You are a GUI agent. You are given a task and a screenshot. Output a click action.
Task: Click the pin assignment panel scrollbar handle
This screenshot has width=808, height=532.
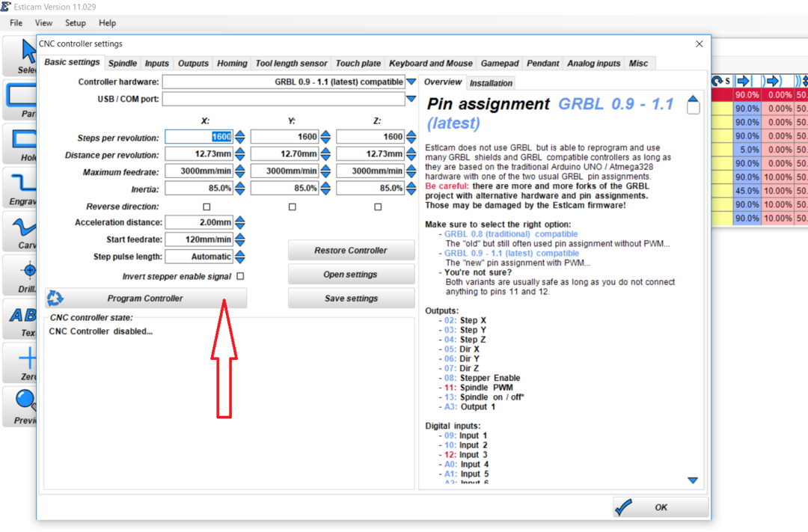693,107
